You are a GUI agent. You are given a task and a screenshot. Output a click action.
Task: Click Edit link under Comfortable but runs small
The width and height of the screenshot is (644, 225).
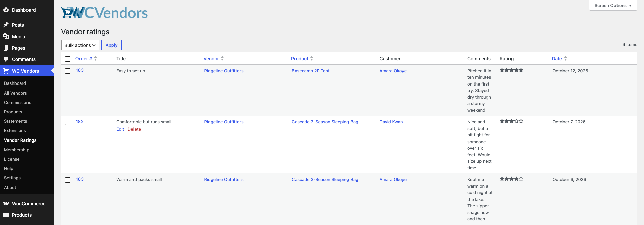click(120, 129)
